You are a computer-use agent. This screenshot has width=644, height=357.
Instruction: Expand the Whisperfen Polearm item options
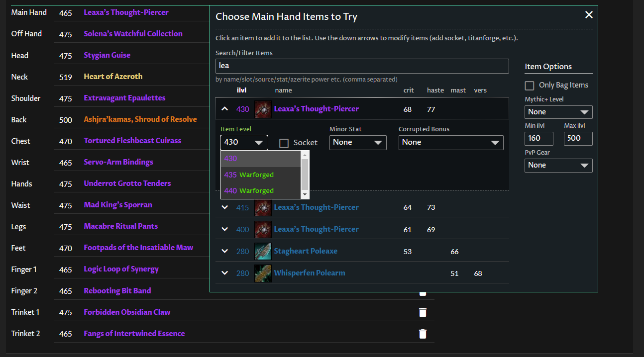[x=225, y=273]
